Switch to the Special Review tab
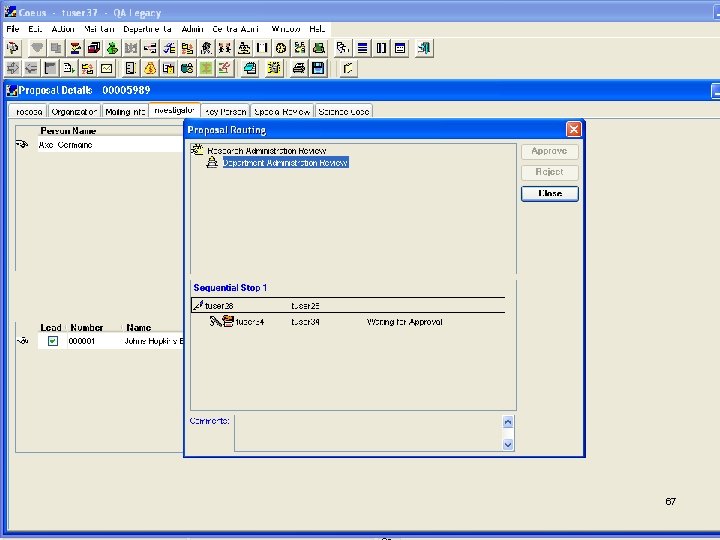 click(x=282, y=112)
